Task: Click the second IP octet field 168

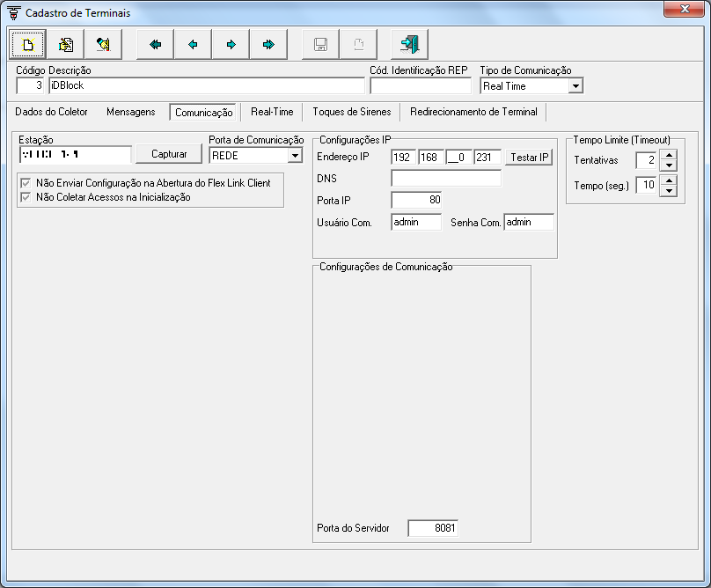Action: [431, 158]
